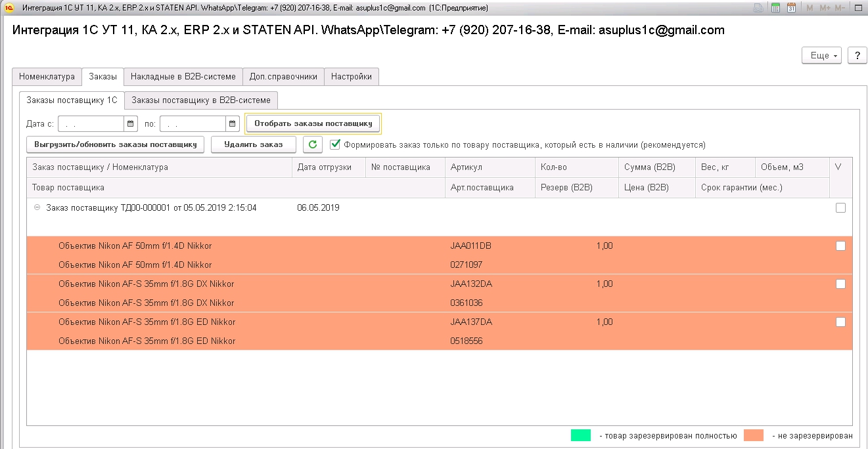Screen dimensions: 868x449
Task: Open the calendar icon in title bar
Action: [791, 8]
